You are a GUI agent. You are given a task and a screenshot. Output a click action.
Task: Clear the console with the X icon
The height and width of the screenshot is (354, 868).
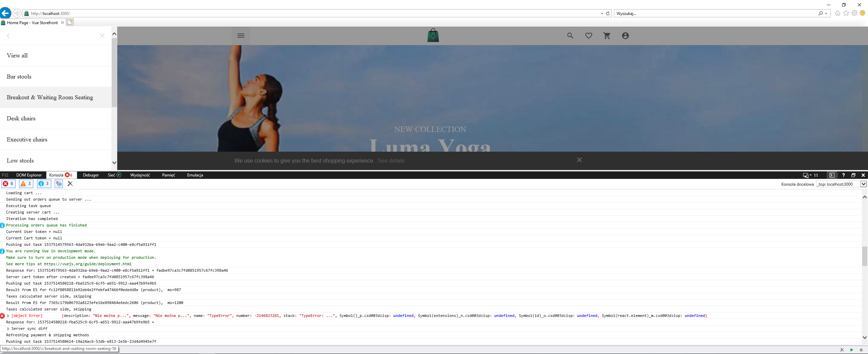70,184
